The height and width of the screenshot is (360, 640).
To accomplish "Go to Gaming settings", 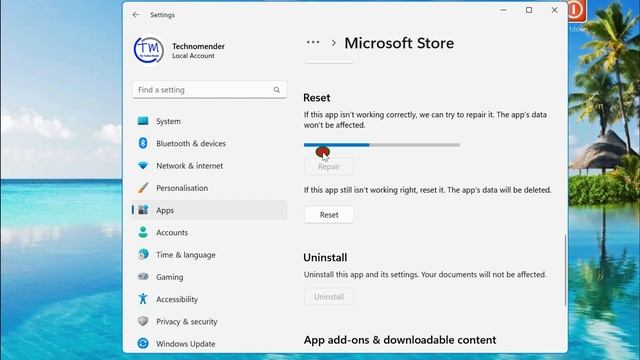I will [x=209, y=277].
